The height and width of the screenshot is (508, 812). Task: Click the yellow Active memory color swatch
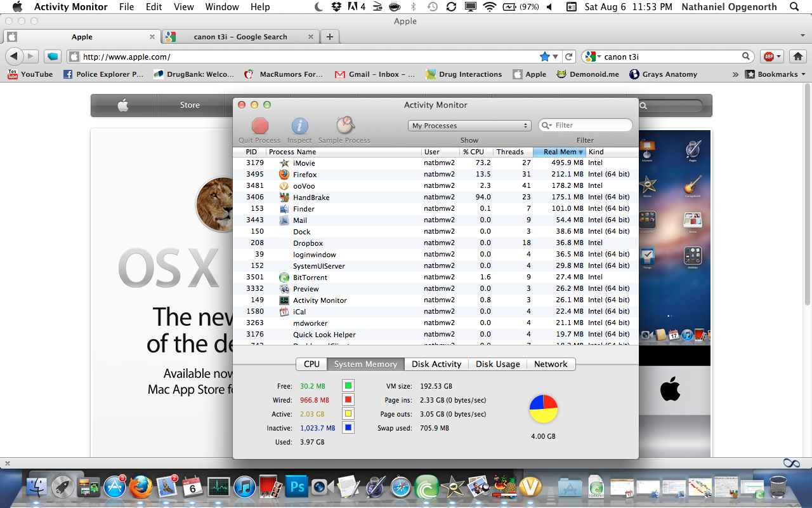tap(348, 414)
